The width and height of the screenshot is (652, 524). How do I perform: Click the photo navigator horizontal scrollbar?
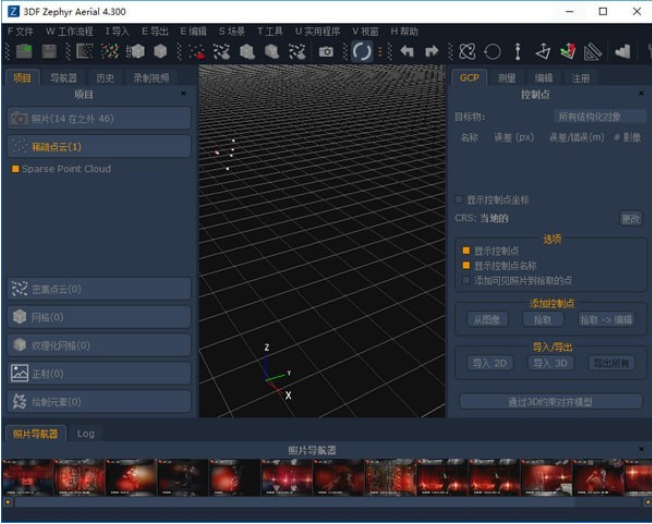[x=325, y=502]
